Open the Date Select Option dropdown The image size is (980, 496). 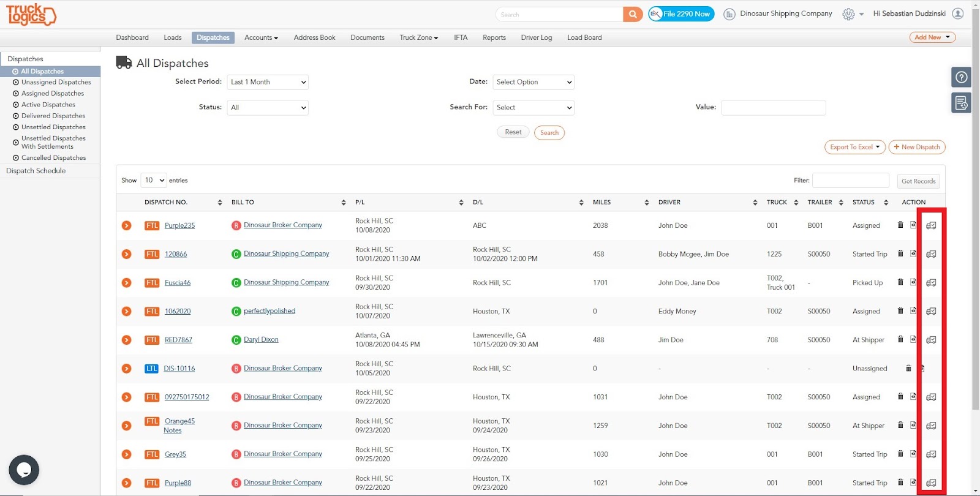tap(533, 82)
